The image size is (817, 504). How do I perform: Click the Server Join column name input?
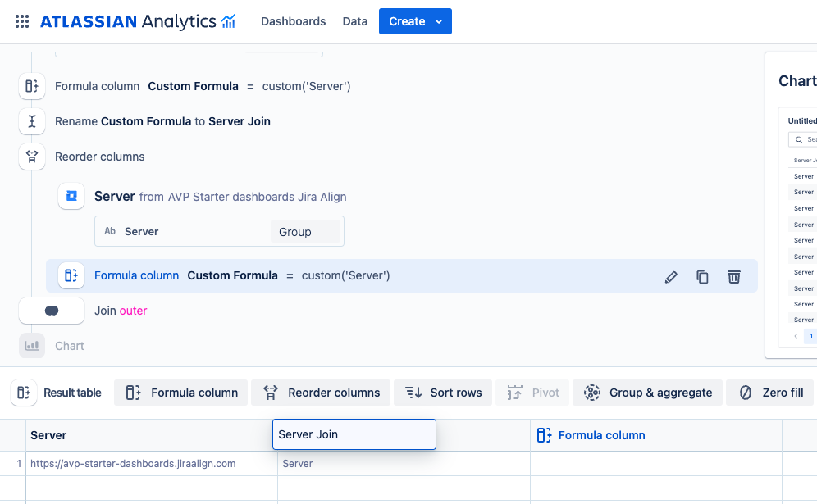(354, 434)
